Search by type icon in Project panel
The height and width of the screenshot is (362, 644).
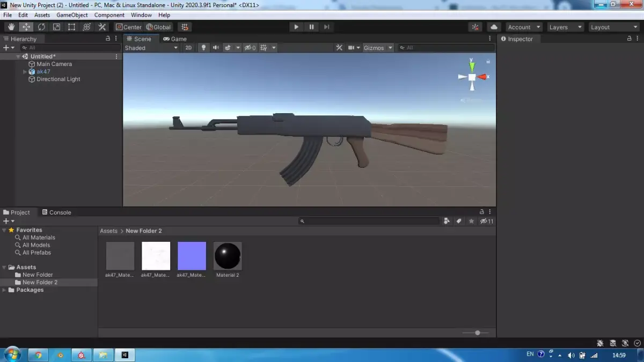tap(447, 221)
